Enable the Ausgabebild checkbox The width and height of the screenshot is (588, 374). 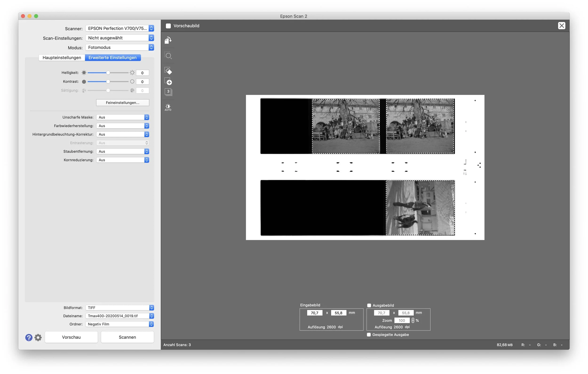pyautogui.click(x=369, y=305)
